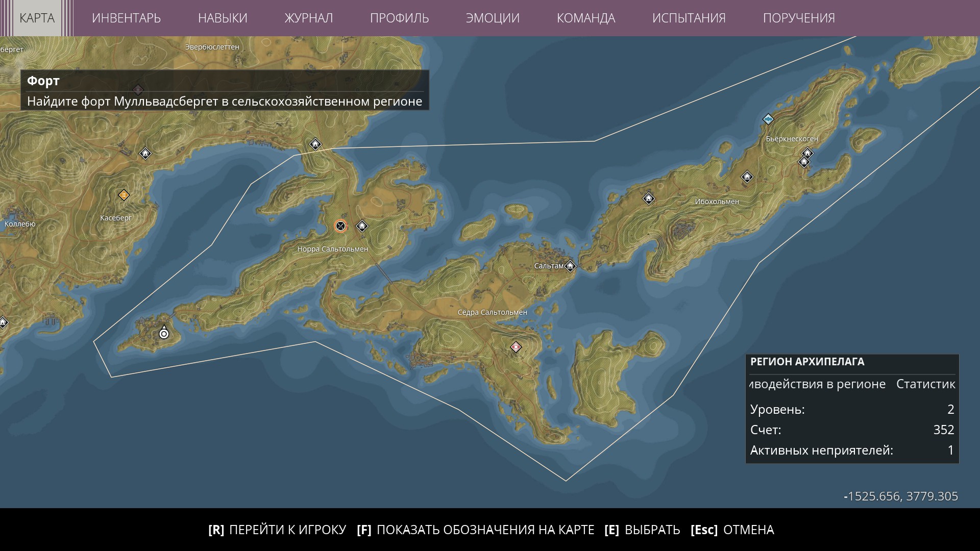Screen dimensions: 980x551
Task: Click the map coordinates -1525.656, 3779.305
Action: [x=901, y=496]
